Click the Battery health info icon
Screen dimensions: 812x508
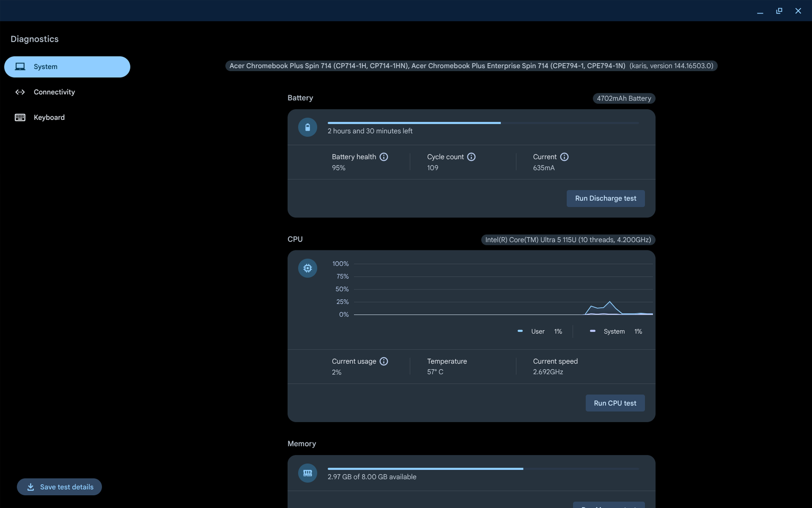pyautogui.click(x=384, y=157)
